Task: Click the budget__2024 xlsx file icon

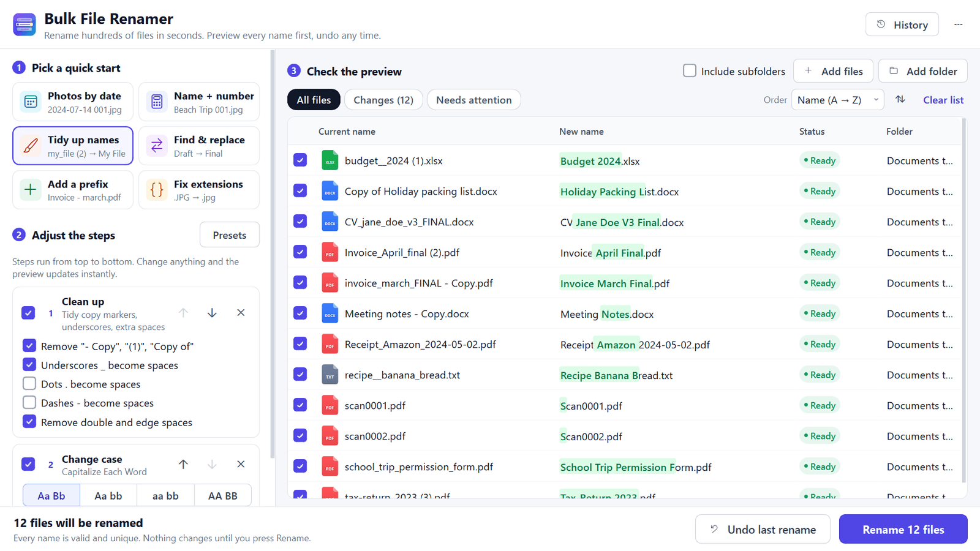Action: [x=330, y=160]
